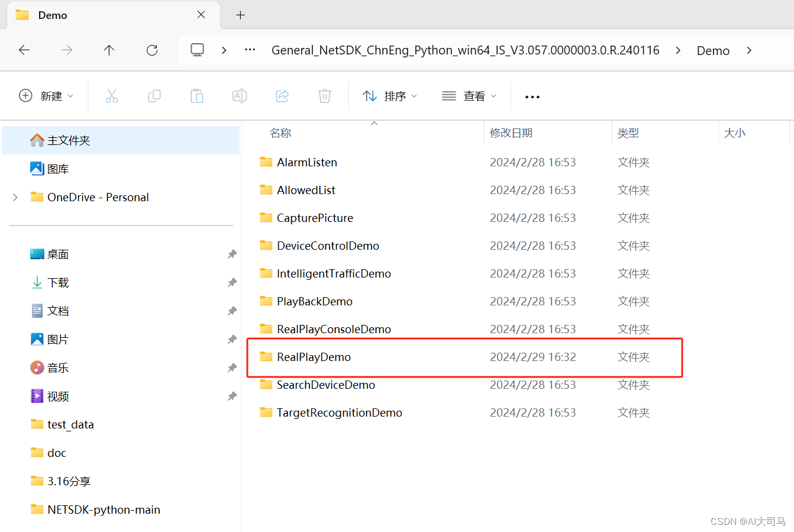Click the pin icon next to 下载
This screenshot has width=794, height=532.
(x=232, y=283)
